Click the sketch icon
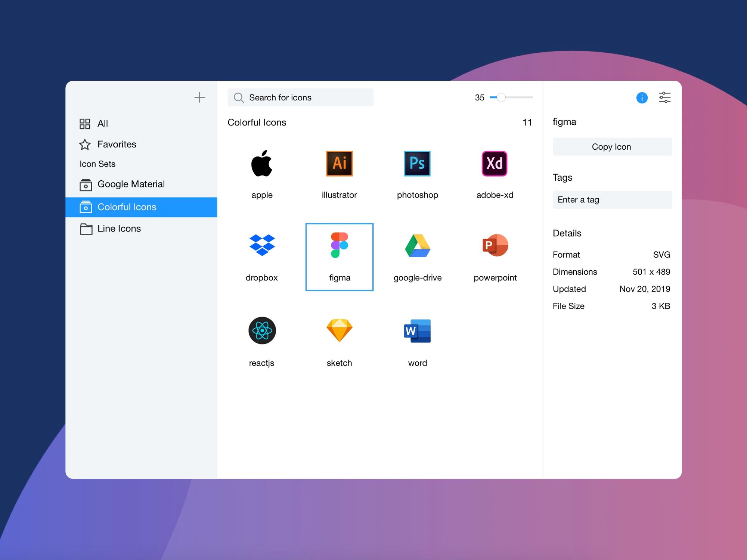 coord(339,330)
